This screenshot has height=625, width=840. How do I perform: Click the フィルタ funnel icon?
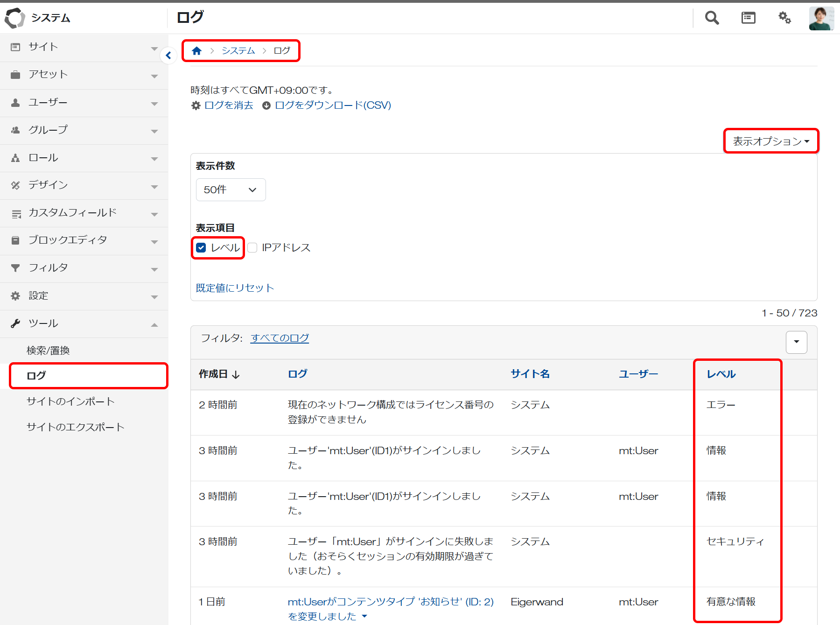[15, 268]
